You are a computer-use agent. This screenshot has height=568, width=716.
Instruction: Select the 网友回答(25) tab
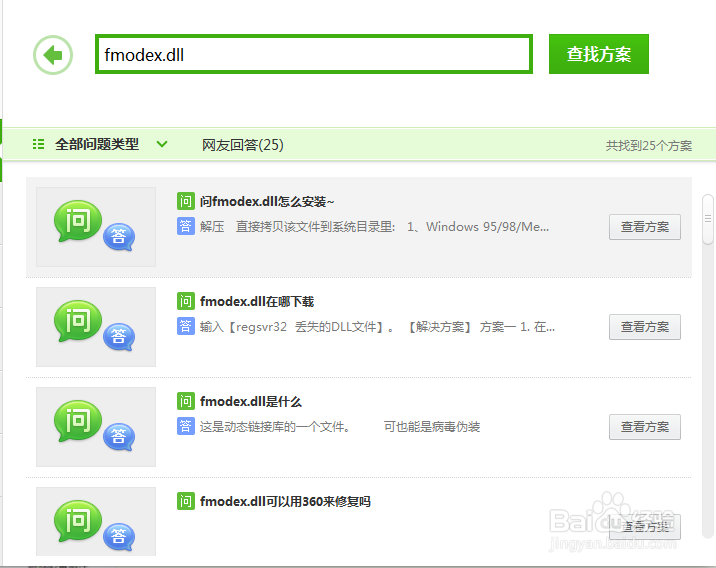coord(242,145)
